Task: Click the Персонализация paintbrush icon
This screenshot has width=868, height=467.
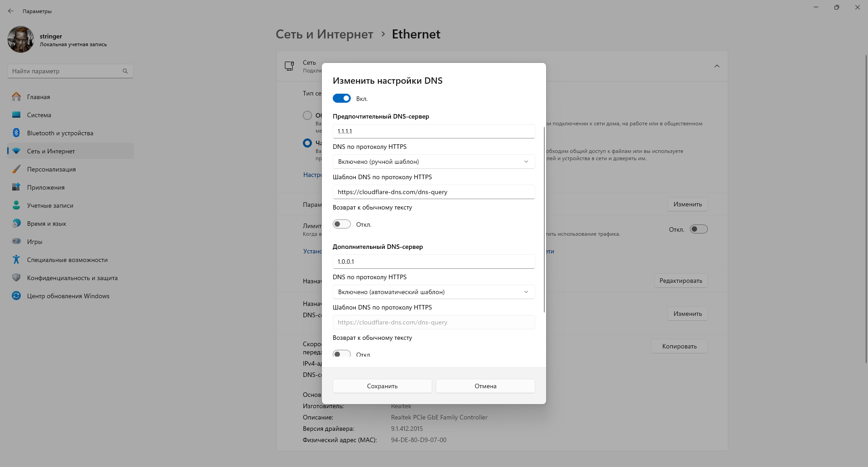Action: (x=16, y=169)
